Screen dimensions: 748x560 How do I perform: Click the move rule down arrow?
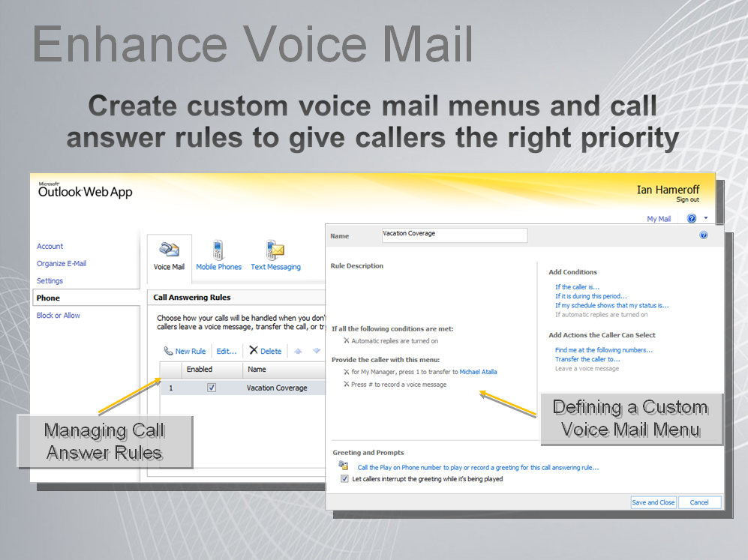pos(317,351)
